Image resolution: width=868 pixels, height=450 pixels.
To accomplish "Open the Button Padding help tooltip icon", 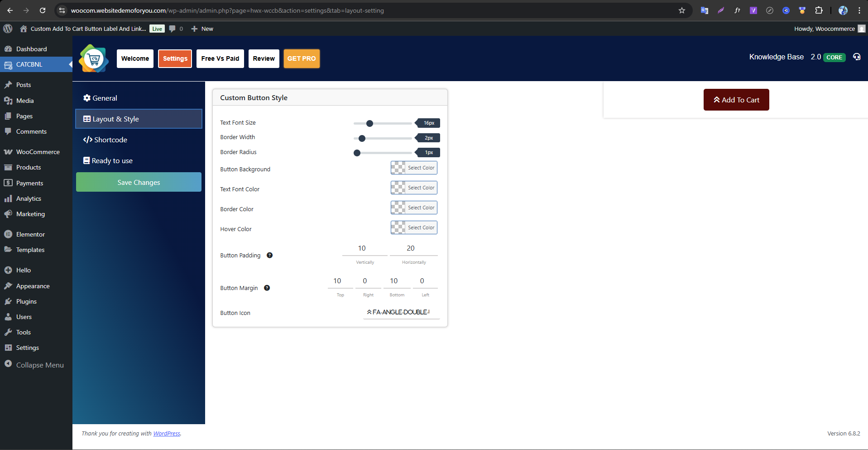I will tap(269, 255).
